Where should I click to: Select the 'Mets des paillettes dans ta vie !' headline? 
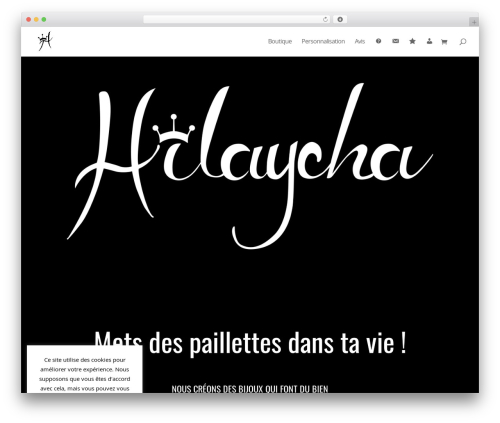click(x=250, y=343)
